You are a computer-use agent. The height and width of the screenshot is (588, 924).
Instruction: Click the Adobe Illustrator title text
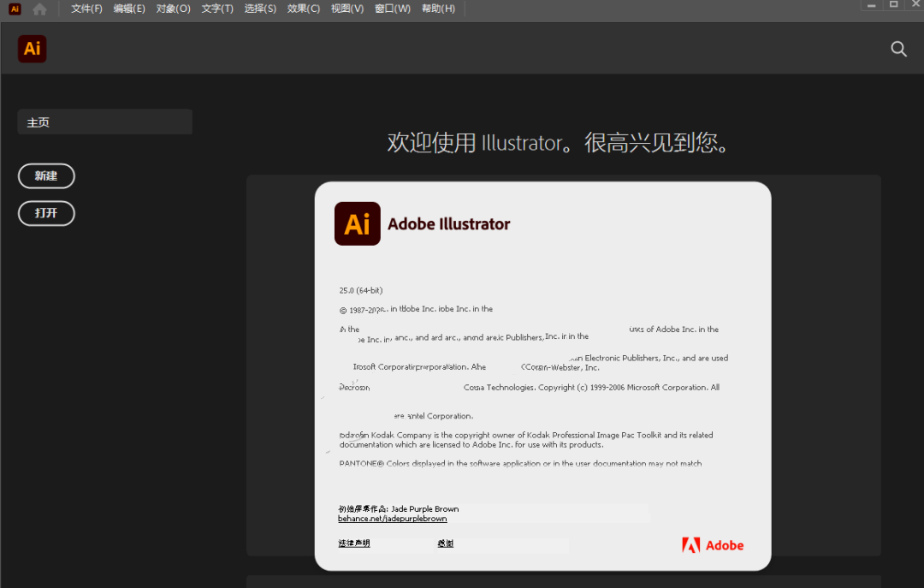[x=449, y=224]
